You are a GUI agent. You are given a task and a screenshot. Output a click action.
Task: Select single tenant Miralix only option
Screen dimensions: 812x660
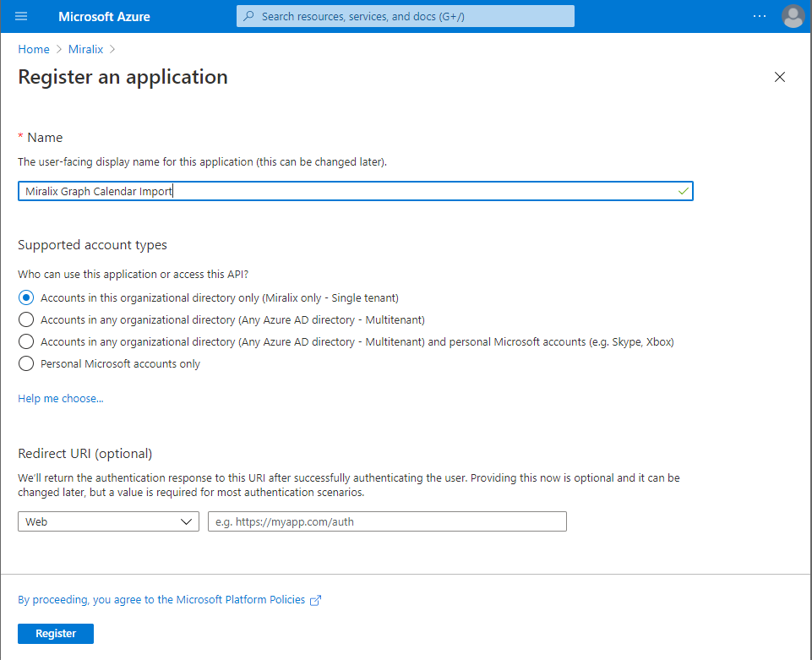(26, 297)
